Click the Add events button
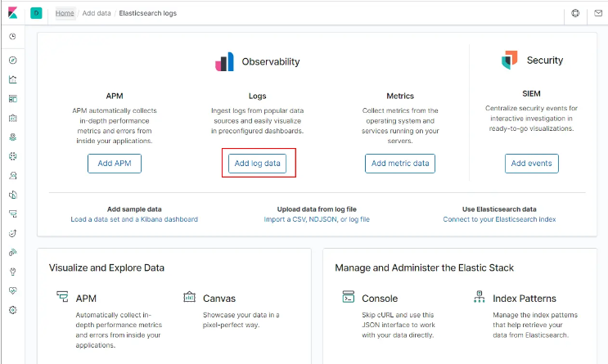This screenshot has width=608, height=364. (x=532, y=164)
